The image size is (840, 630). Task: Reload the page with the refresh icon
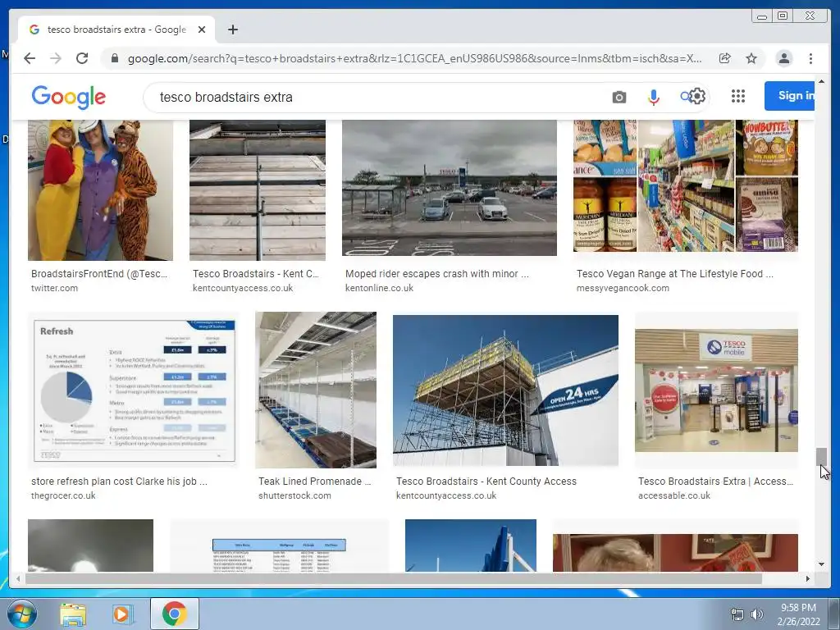point(82,58)
